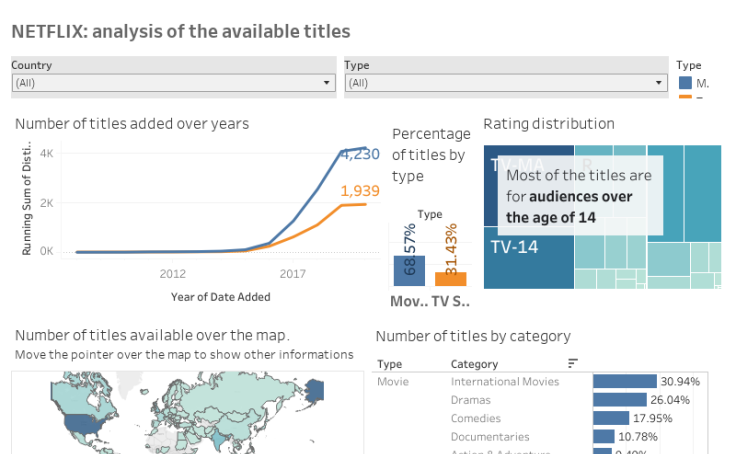This screenshot has width=736, height=454.
Task: Click the 'Rating distribution' chart title
Action: [x=549, y=124]
